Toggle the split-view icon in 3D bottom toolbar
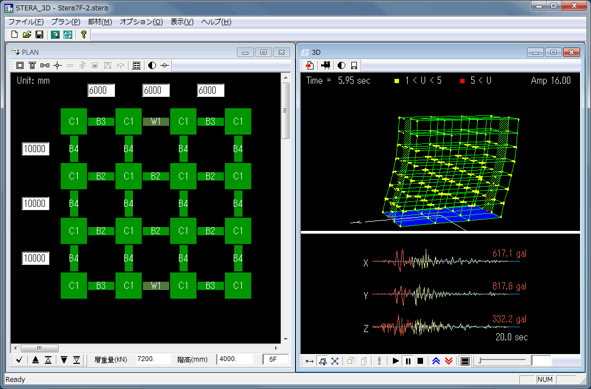591x389 pixels. pos(465,361)
